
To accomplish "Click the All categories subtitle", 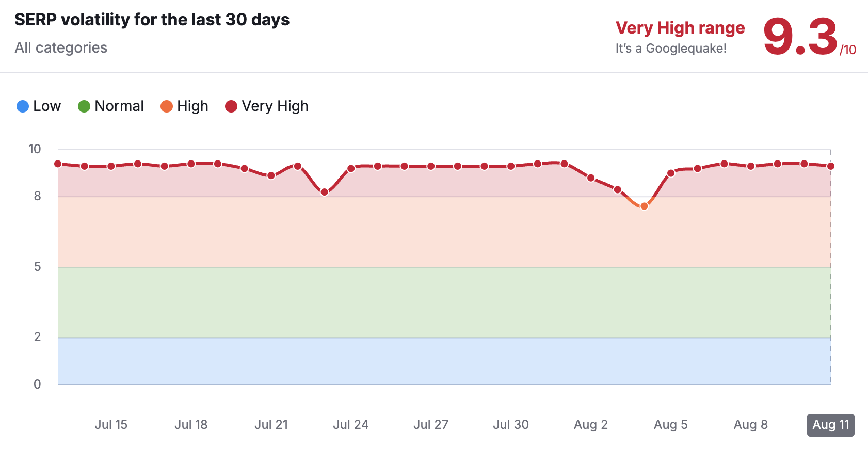I will 61,47.
